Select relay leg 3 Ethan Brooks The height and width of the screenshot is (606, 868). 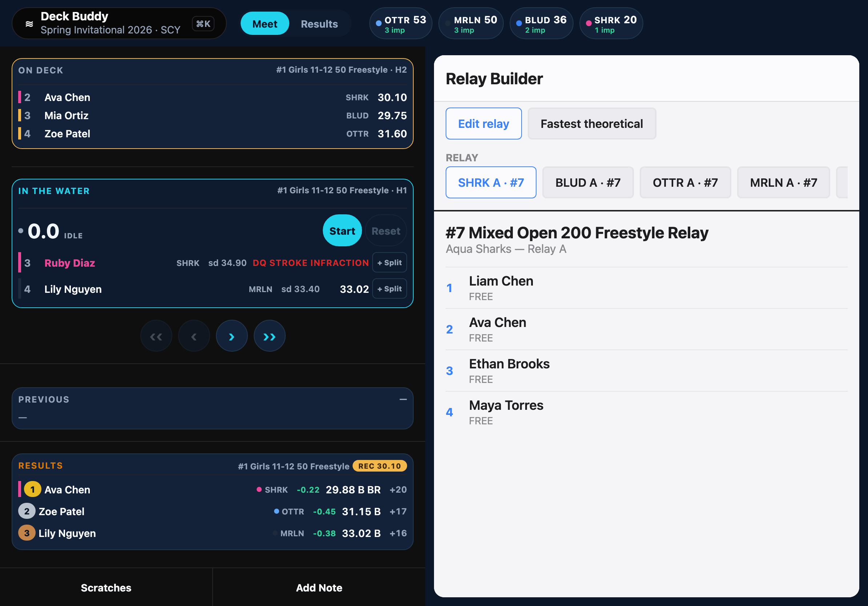647,371
